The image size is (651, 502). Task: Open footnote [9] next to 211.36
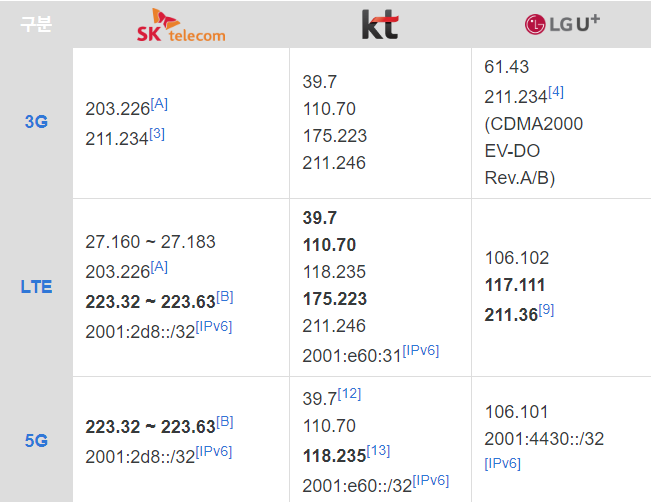point(546,310)
